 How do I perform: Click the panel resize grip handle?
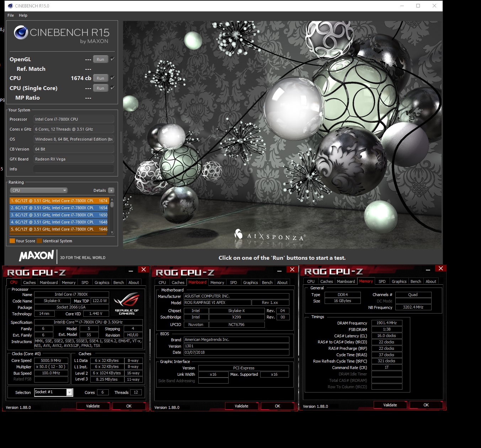pyautogui.click(x=121, y=142)
